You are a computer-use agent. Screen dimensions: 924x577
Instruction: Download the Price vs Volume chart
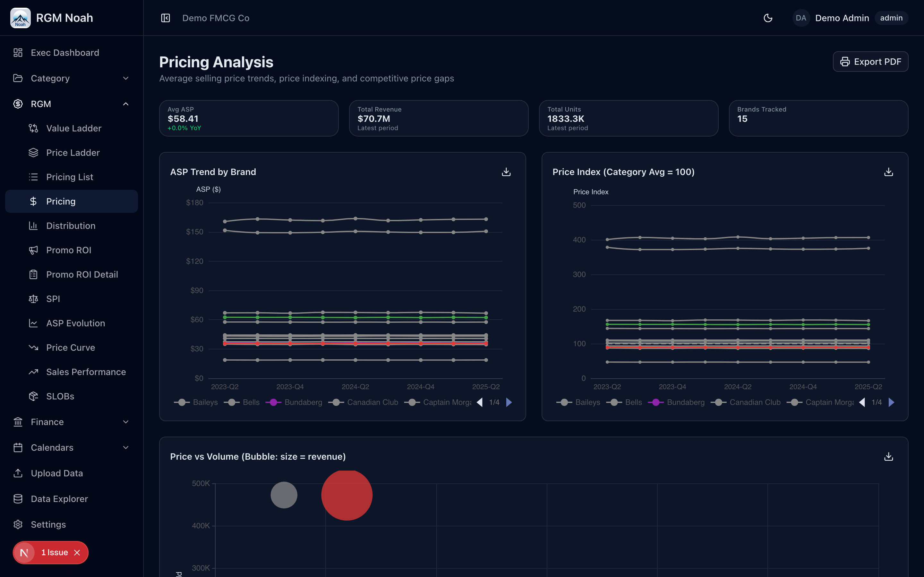pos(888,457)
